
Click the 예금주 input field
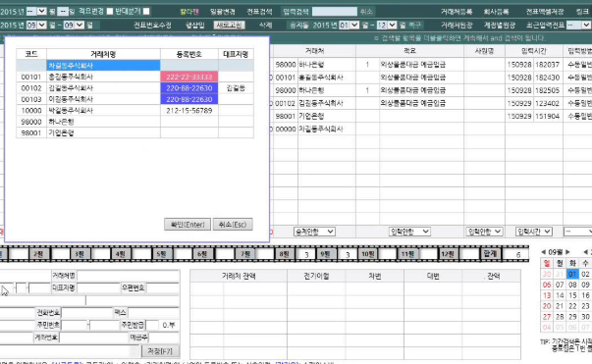pos(164,338)
